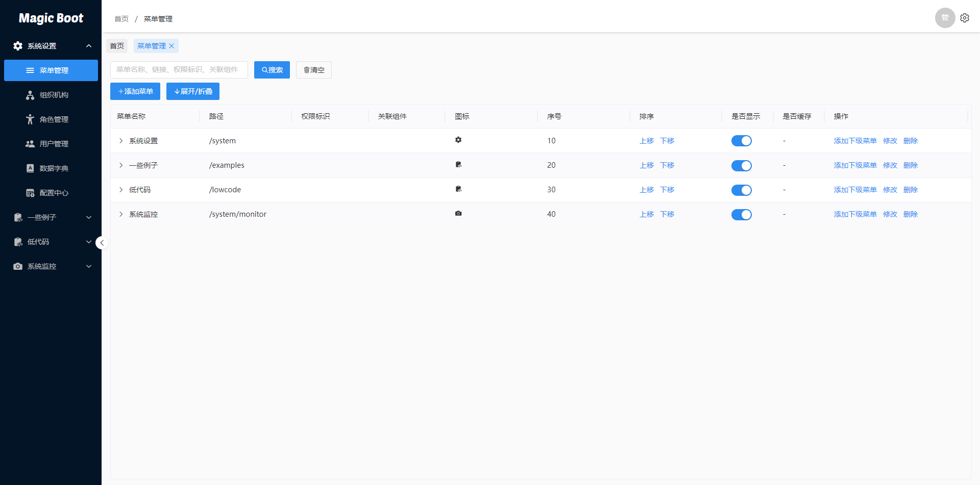This screenshot has width=980, height=485.
Task: Click 添加下级菜单 for the 低代码 row
Action: 855,190
